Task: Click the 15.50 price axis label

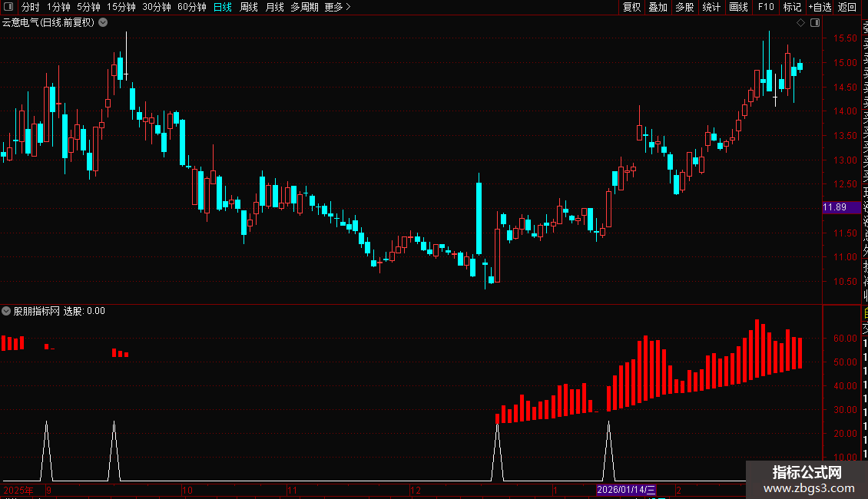Action: click(x=845, y=38)
